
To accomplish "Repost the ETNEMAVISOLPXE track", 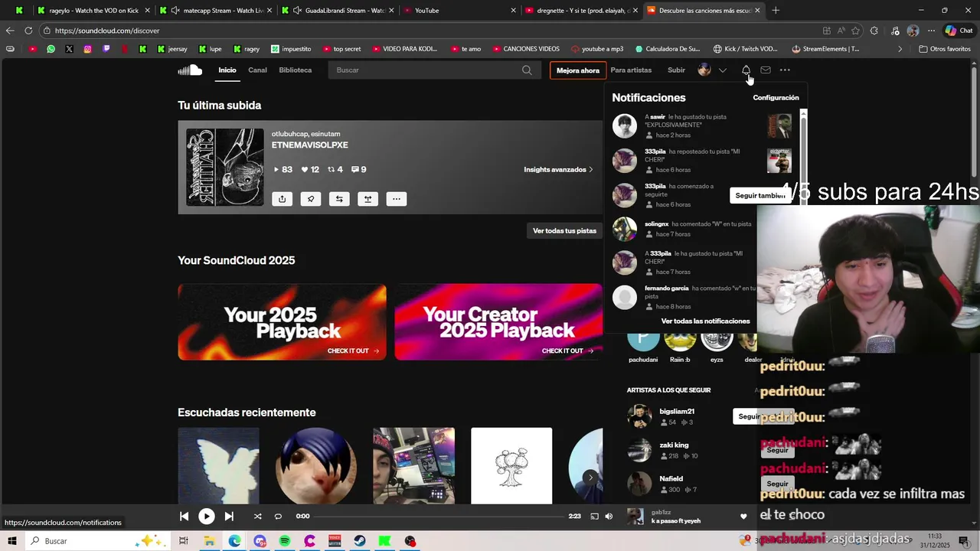I will coord(339,199).
